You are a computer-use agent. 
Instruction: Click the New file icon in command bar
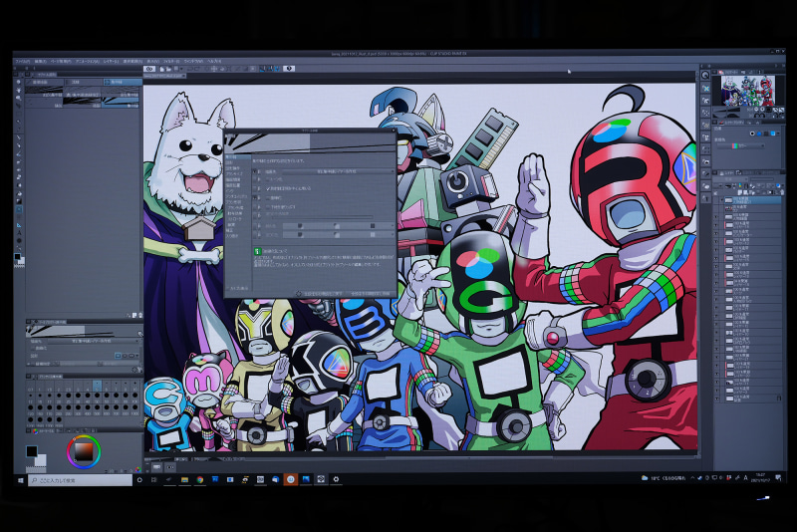tap(162, 69)
